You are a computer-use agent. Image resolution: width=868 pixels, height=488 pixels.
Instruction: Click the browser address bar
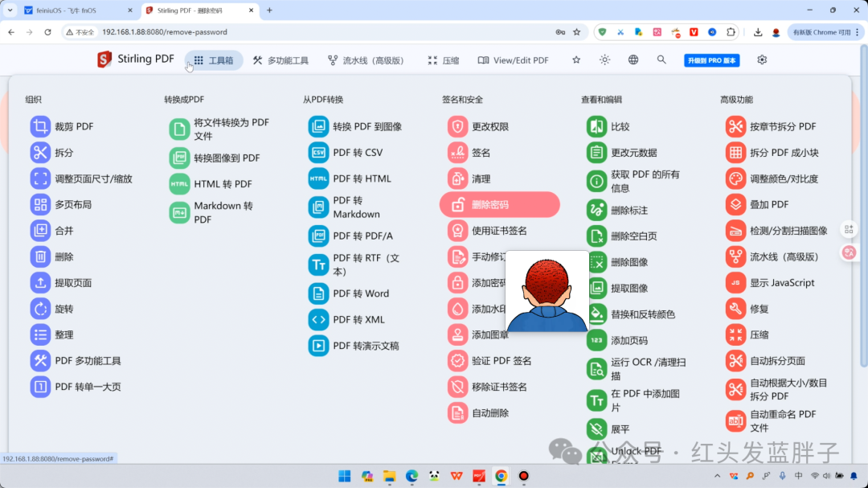coord(321,32)
